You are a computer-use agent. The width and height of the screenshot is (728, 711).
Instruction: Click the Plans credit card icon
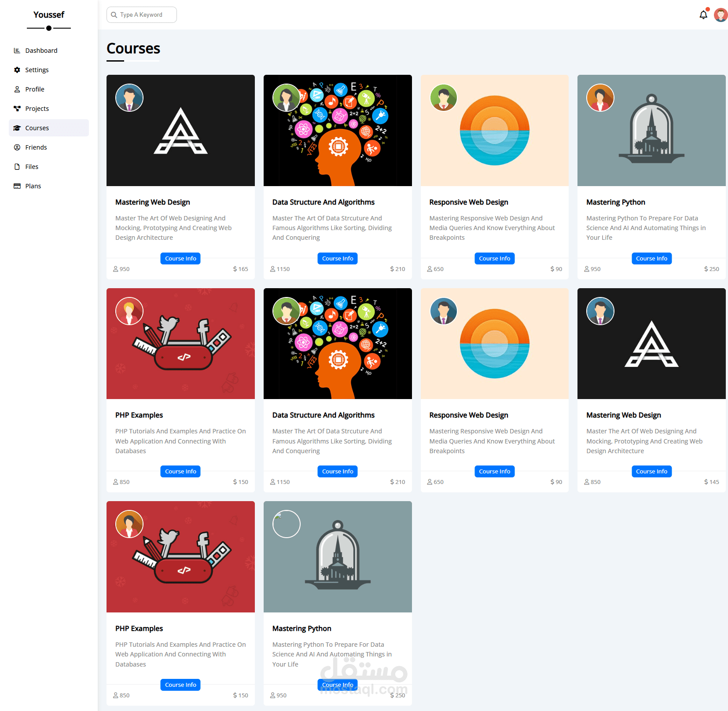click(x=17, y=186)
